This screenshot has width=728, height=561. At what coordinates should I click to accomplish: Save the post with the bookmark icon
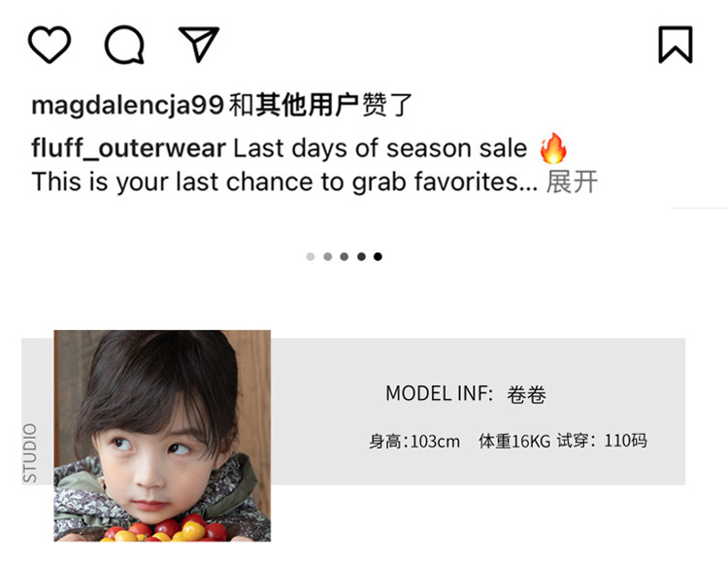(676, 45)
